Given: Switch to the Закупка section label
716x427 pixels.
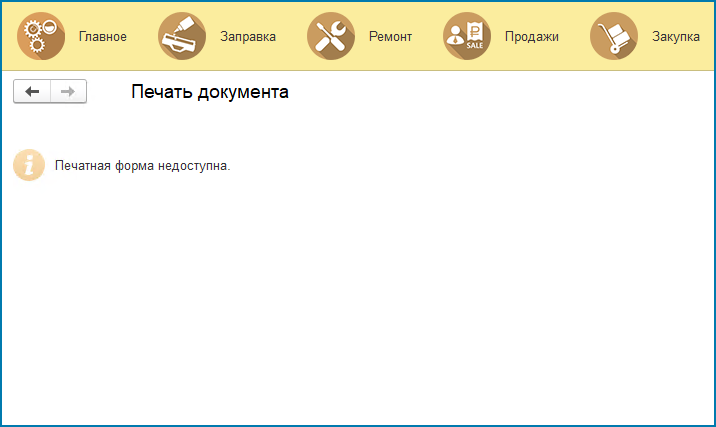Looking at the screenshot, I should pos(676,37).
